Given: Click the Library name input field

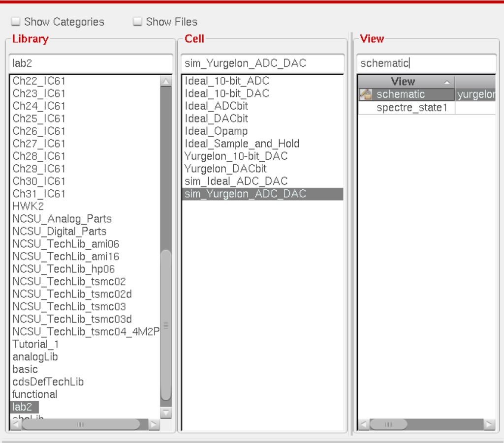Looking at the screenshot, I should 91,63.
